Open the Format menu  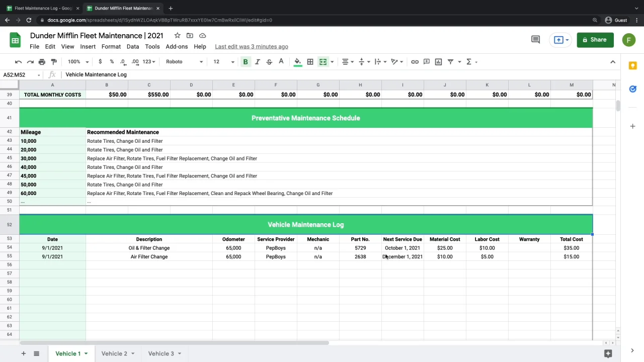point(111,47)
